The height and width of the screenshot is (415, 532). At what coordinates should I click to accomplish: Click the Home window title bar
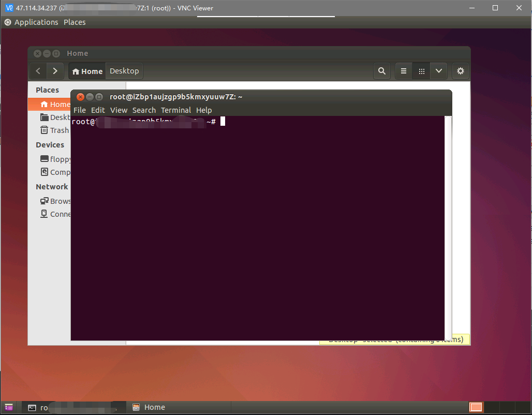(249, 54)
